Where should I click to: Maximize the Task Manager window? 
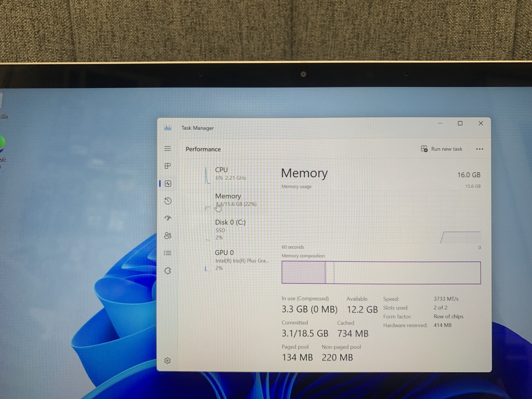(460, 123)
